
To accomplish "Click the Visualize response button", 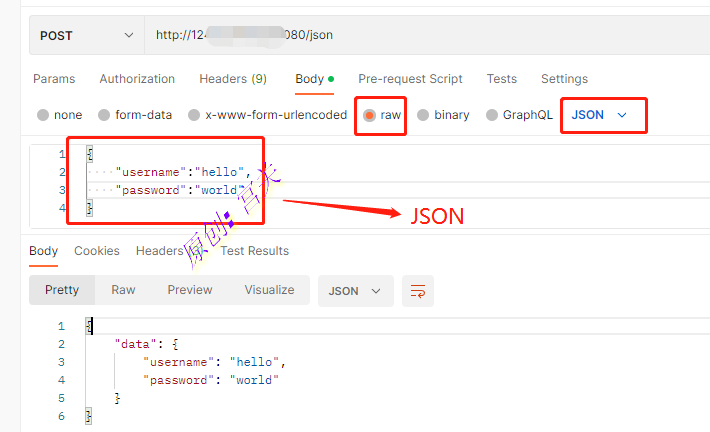I will click(269, 290).
